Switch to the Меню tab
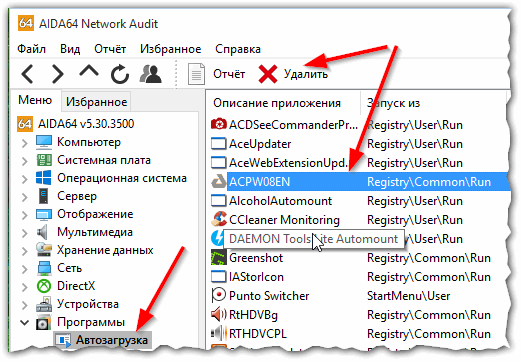This screenshot has width=522, height=362. click(x=35, y=100)
